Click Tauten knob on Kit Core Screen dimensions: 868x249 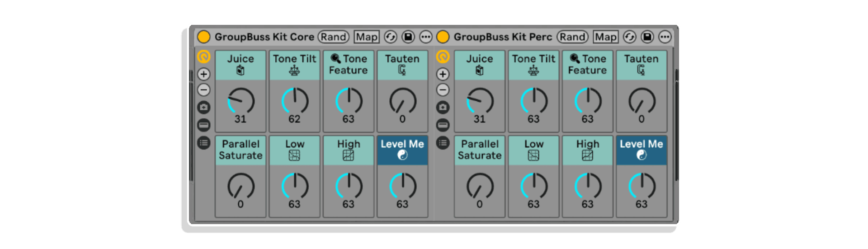(x=403, y=101)
